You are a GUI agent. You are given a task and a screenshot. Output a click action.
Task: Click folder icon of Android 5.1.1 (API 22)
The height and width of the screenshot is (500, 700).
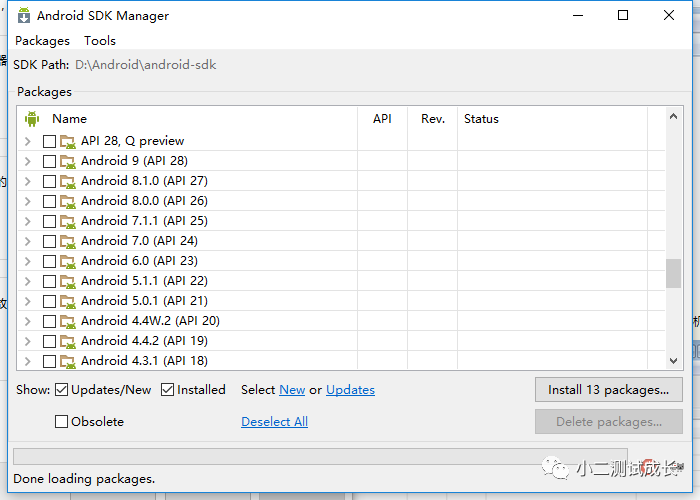[68, 282]
